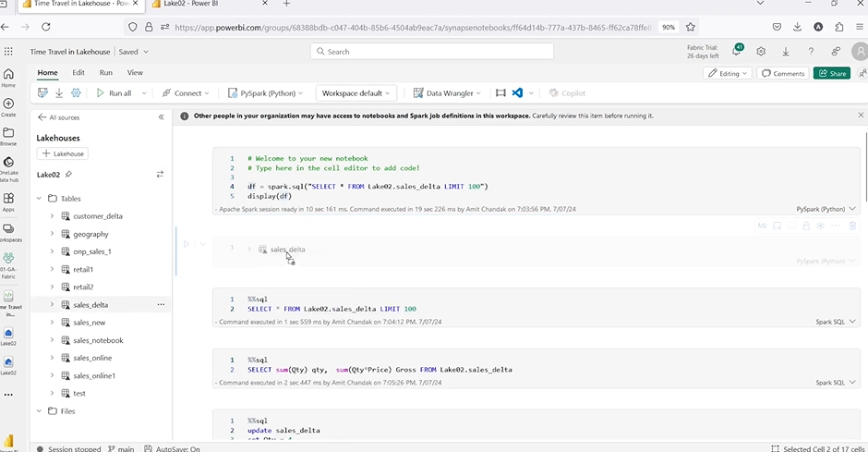Reload the browser page
868x452 pixels.
(46, 27)
